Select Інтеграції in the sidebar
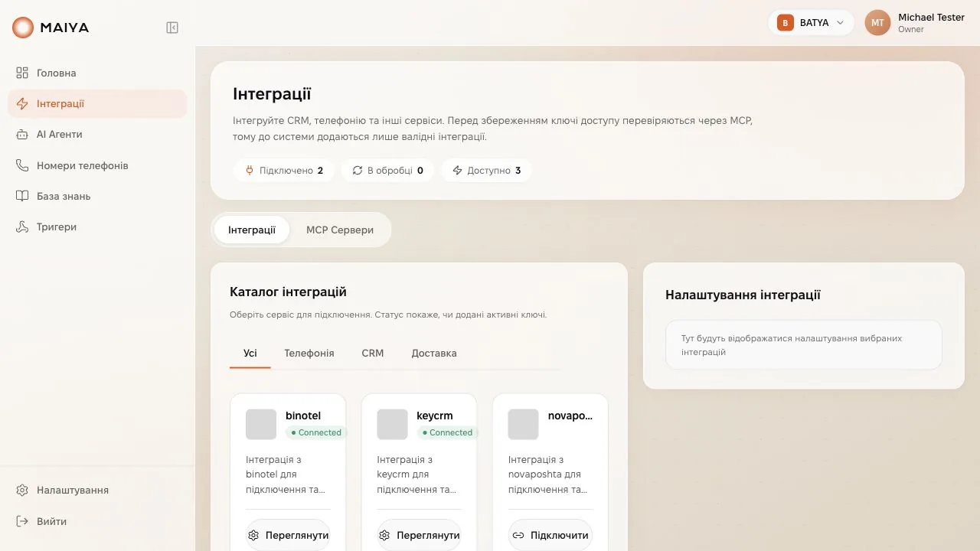The width and height of the screenshot is (980, 551). [97, 103]
